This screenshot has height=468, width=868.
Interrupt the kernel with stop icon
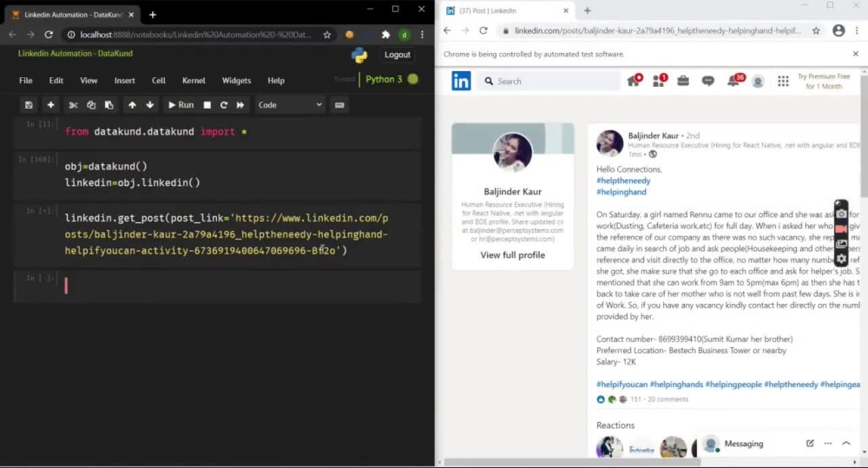tap(207, 105)
